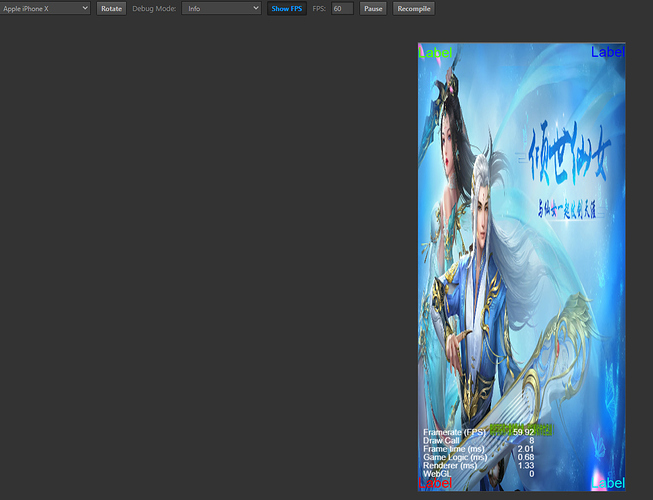Click the Pause button

click(x=373, y=8)
